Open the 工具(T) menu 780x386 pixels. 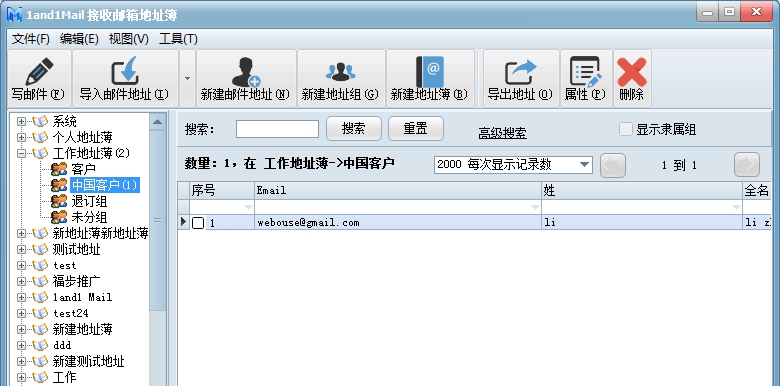[178, 39]
